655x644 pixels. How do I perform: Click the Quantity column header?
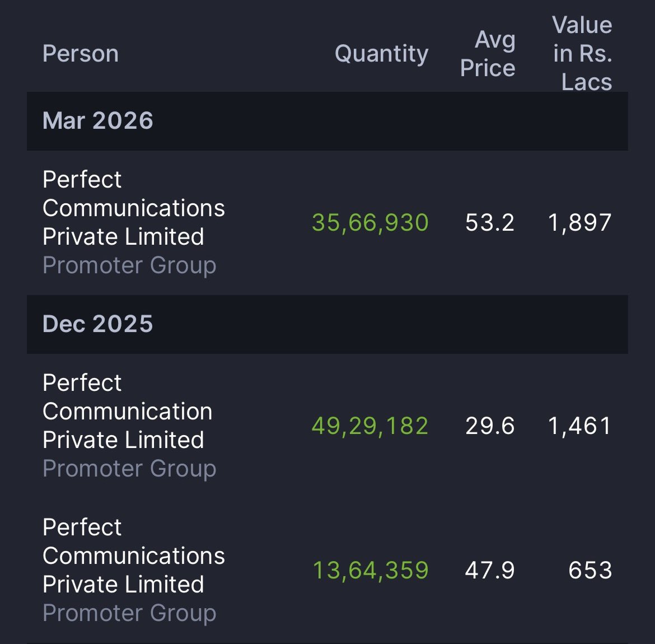(381, 54)
